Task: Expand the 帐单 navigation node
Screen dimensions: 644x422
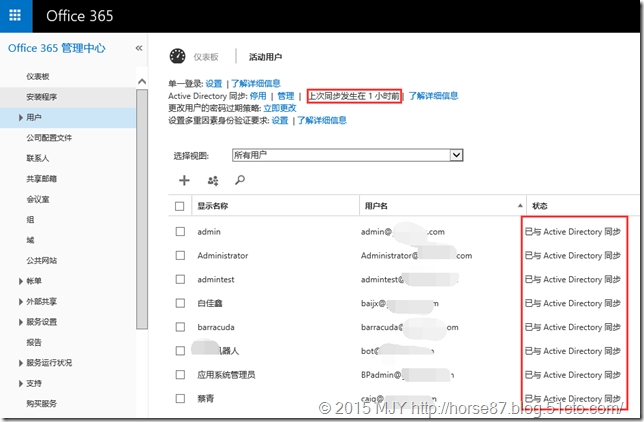Action: [21, 281]
